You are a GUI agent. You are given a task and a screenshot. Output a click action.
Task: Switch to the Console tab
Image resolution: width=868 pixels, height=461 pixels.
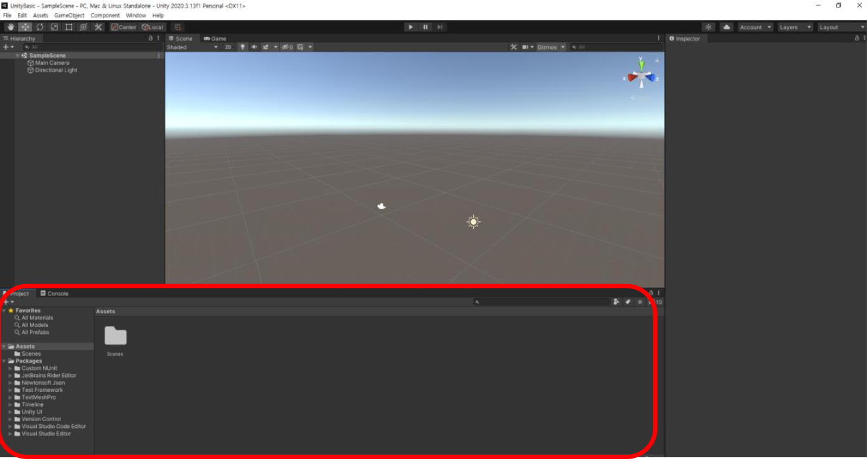(x=54, y=293)
